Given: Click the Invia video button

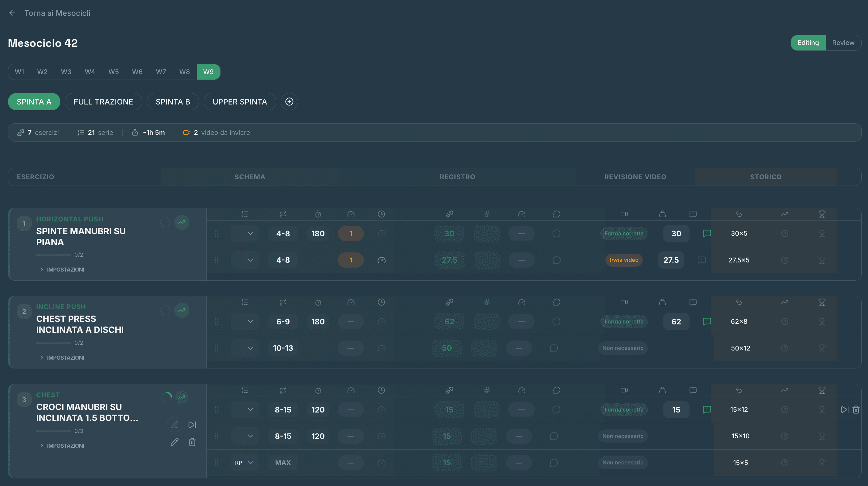Looking at the screenshot, I should click(x=624, y=260).
